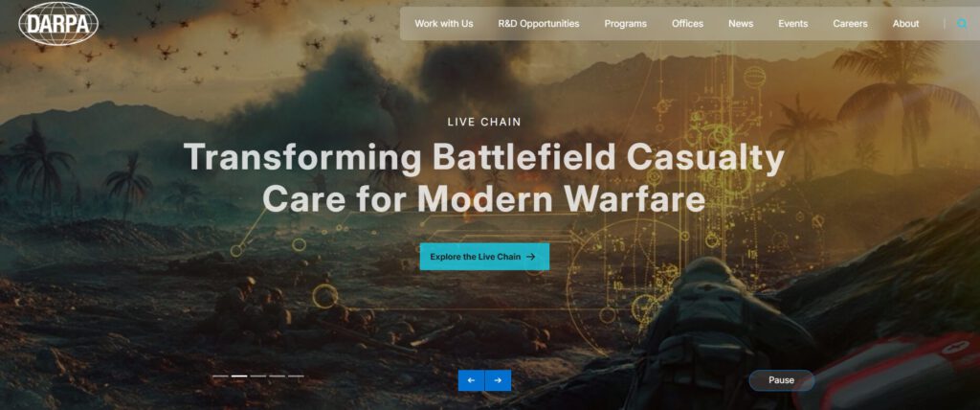The image size is (980, 410).
Task: Go to previous slide with left arrow
Action: [x=471, y=380]
